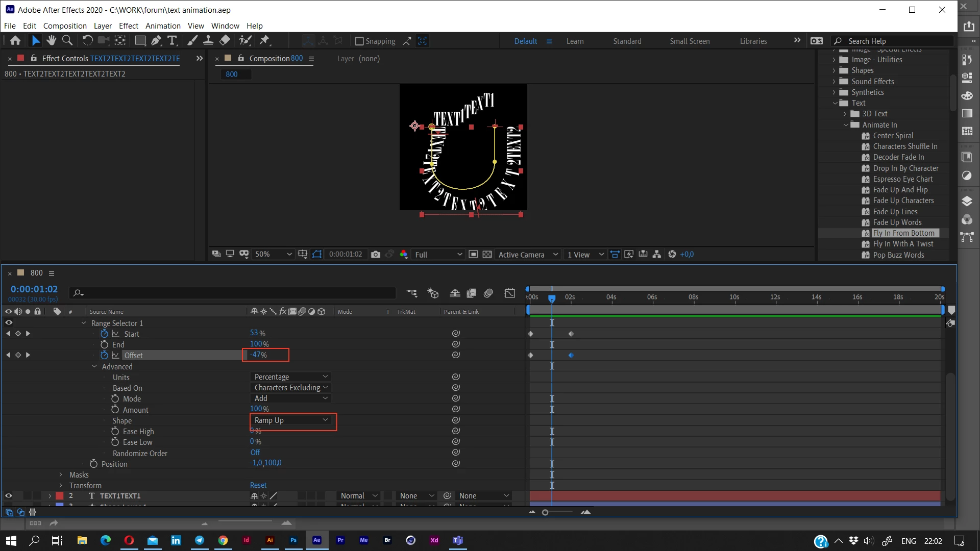
Task: Select the Hand tool
Action: coord(51,40)
